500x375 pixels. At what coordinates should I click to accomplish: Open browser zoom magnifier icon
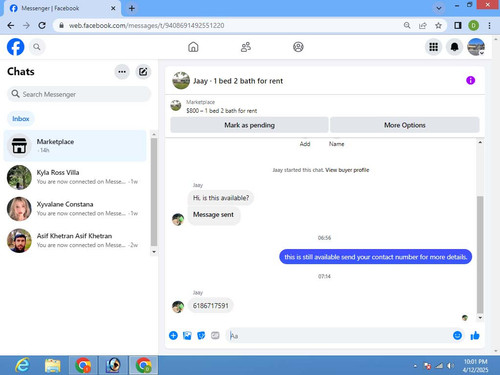pyautogui.click(x=407, y=25)
